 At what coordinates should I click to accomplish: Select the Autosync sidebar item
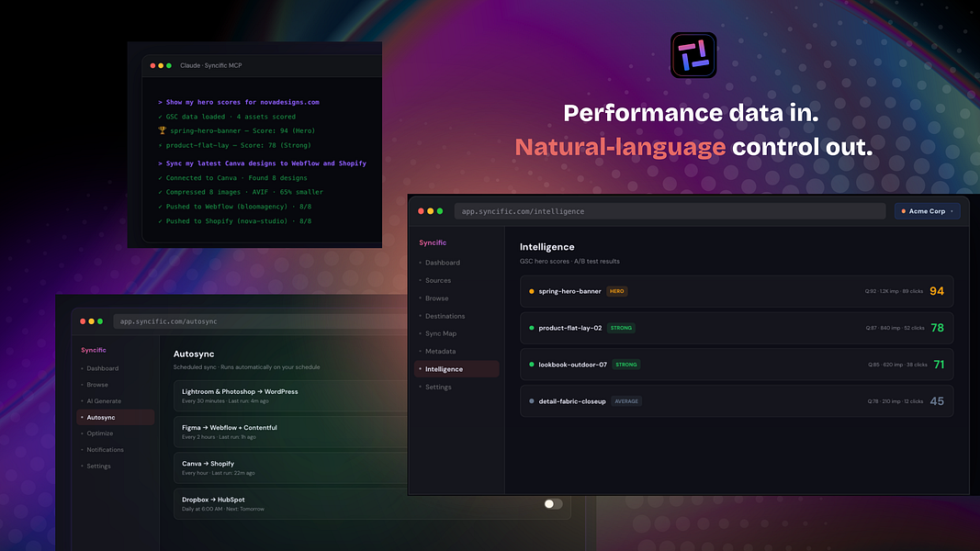[115, 417]
